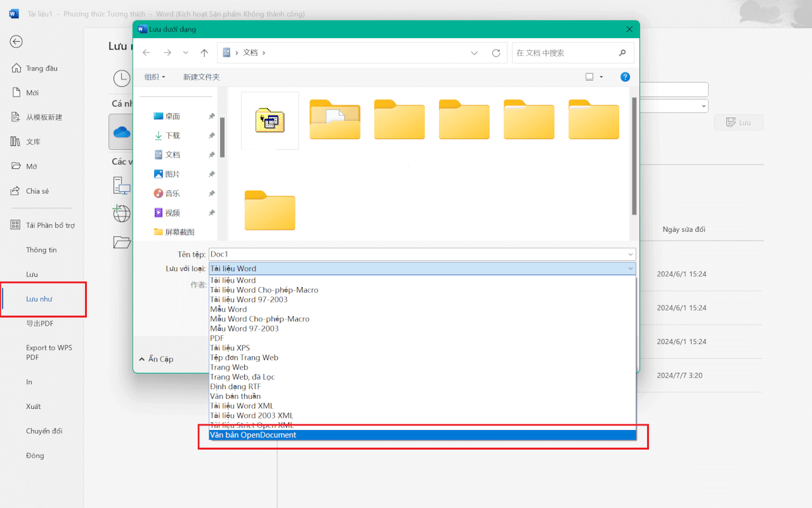
Task: Select Xuất export option
Action: [x=33, y=406]
